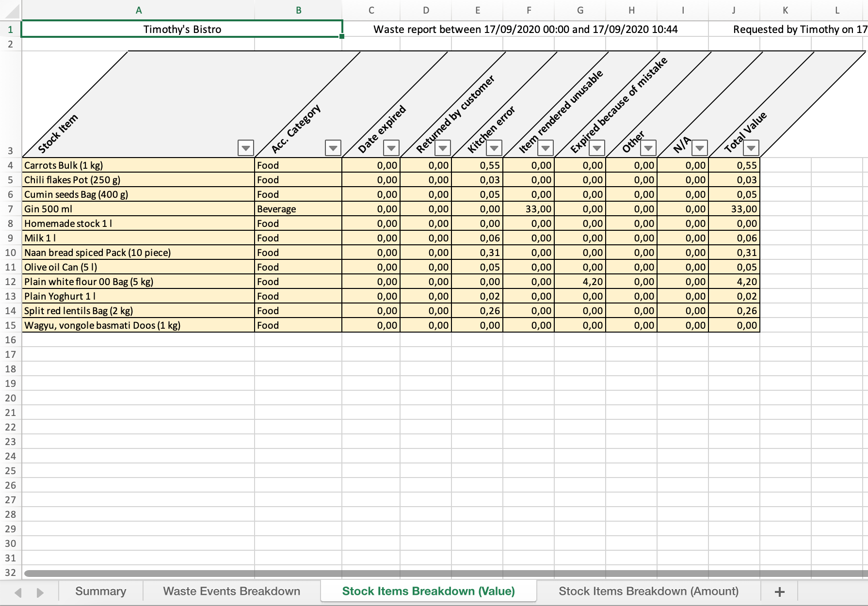The image size is (868, 606).
Task: Open the Returned by customer filter
Action: tap(443, 148)
